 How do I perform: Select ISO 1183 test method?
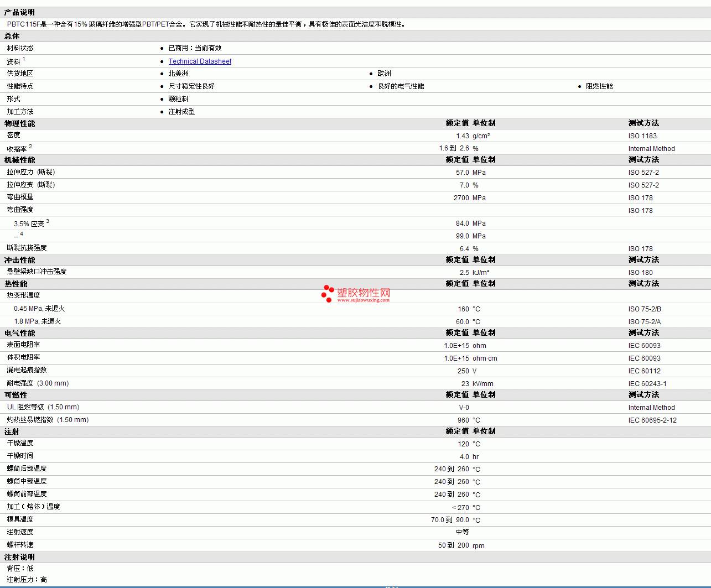coord(642,136)
